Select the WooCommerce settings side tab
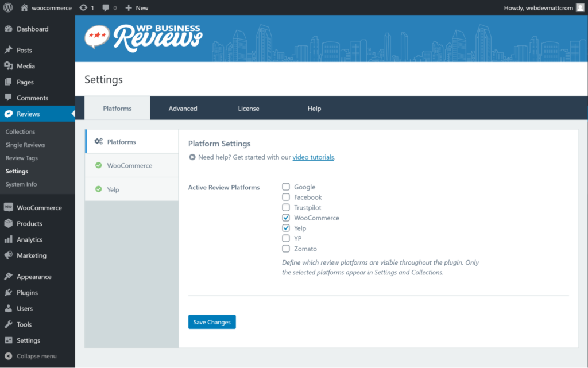 point(131,165)
